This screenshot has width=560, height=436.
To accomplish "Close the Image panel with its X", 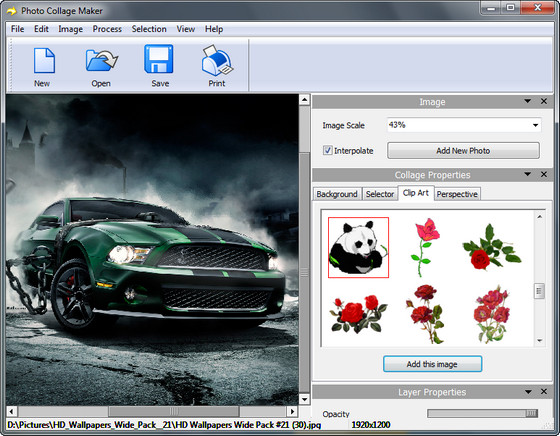I will (544, 101).
